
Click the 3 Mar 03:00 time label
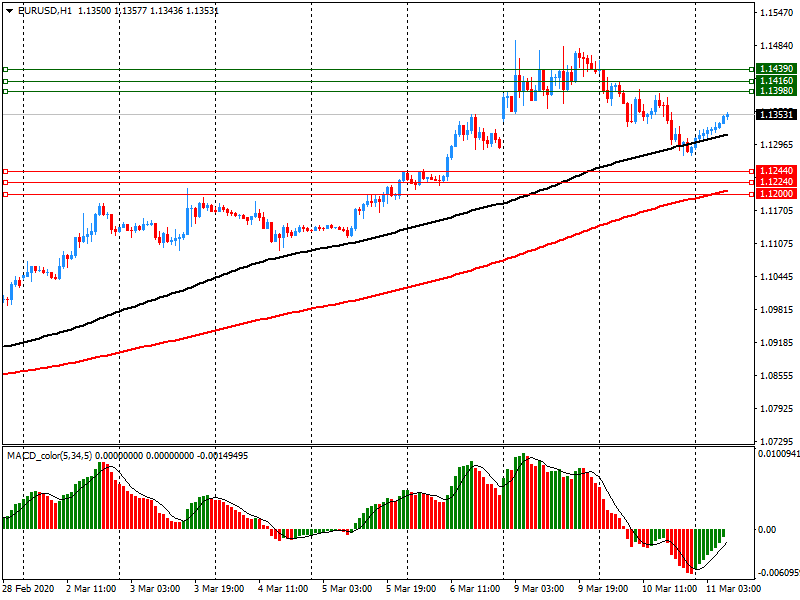coord(155,589)
